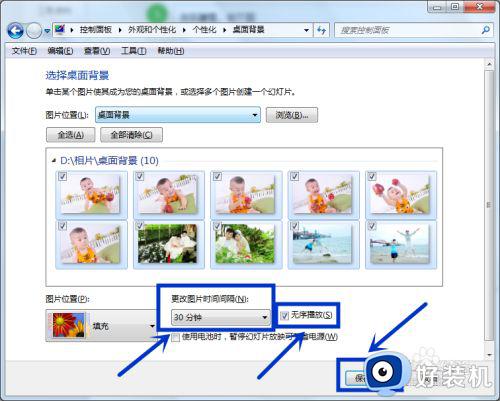Select the bright green wedding couple thumbnail
This screenshot has width=500, height=401.
pos(246,244)
